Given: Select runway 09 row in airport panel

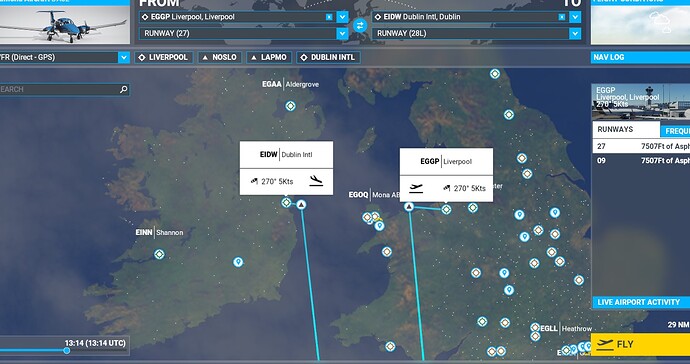Looking at the screenshot, I should pos(641,161).
